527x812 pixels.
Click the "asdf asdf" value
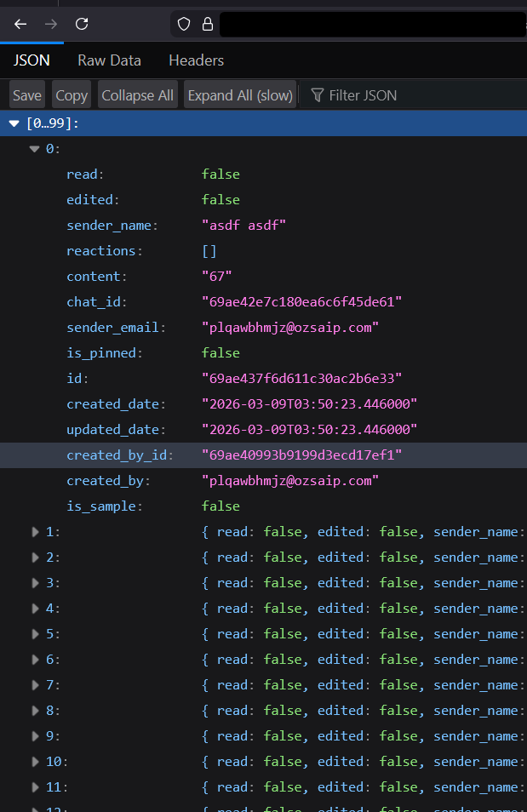pos(243,226)
